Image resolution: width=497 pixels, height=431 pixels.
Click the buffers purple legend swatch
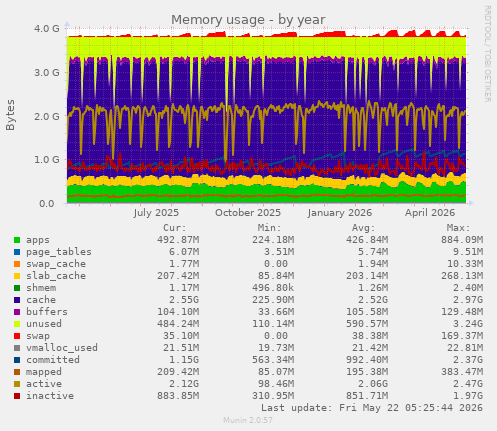coord(17,312)
